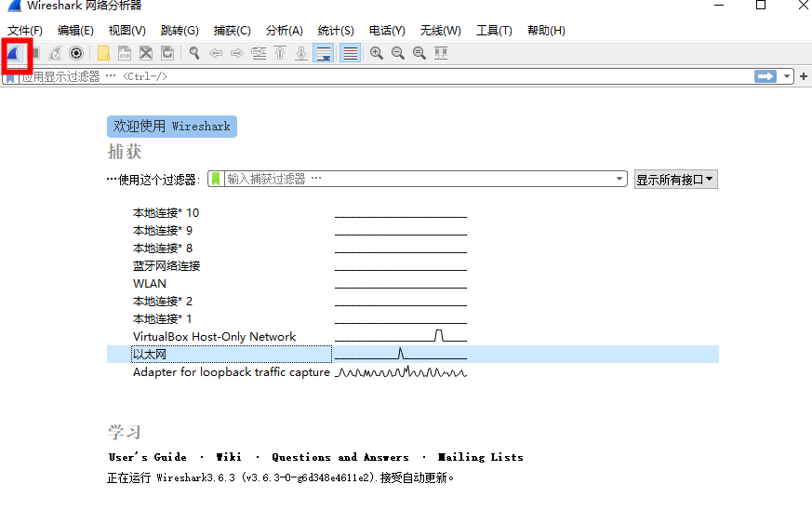The height and width of the screenshot is (511, 812).
Task: Open the 电话(Y) menu
Action: tap(387, 31)
